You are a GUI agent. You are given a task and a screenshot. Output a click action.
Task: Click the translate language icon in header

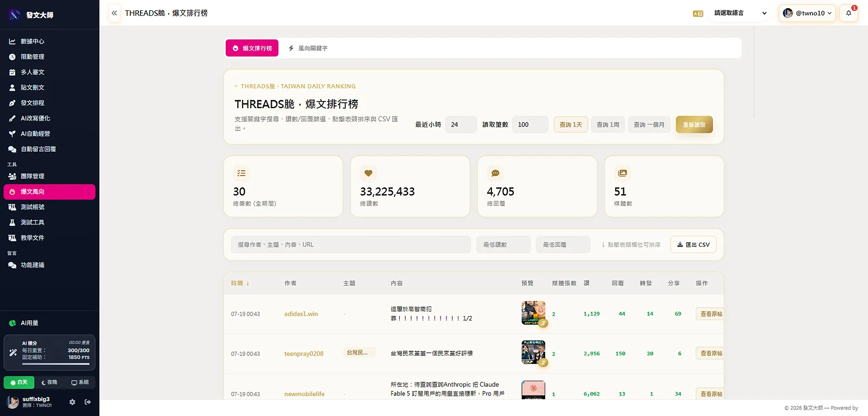point(698,14)
